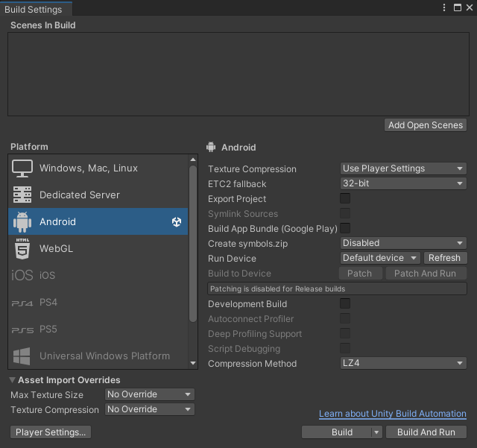Screen dimensions: 477x448
Task: Enable the Development Build checkbox
Action: (x=345, y=303)
